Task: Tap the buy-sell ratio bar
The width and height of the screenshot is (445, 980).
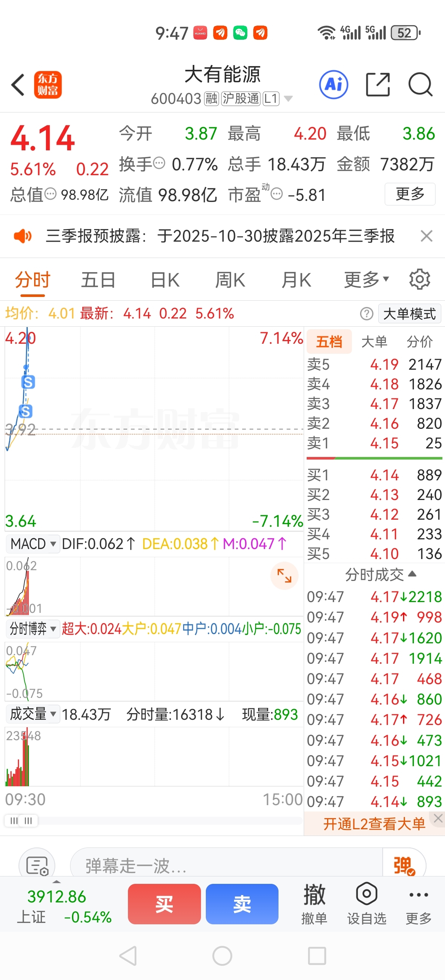Action: coord(374,458)
